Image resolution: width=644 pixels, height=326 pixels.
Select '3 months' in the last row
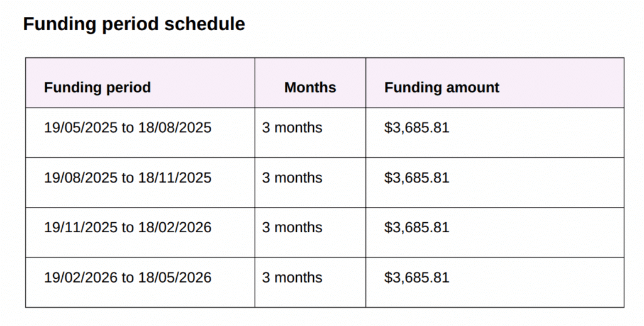[x=292, y=278]
